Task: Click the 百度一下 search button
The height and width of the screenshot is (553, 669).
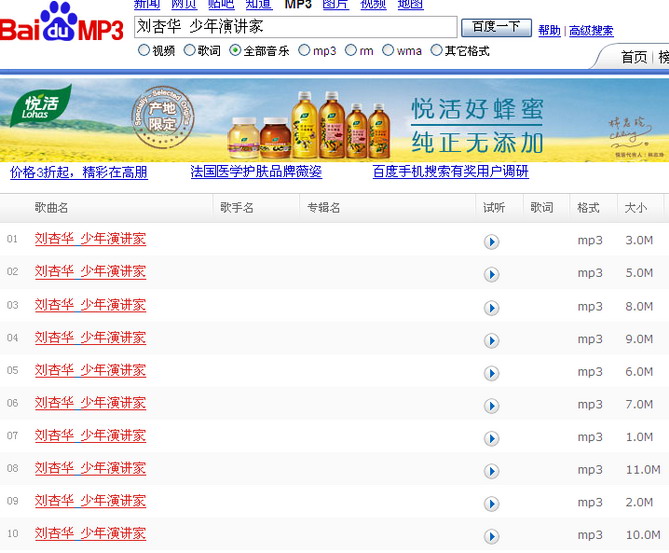Action: coord(496,27)
